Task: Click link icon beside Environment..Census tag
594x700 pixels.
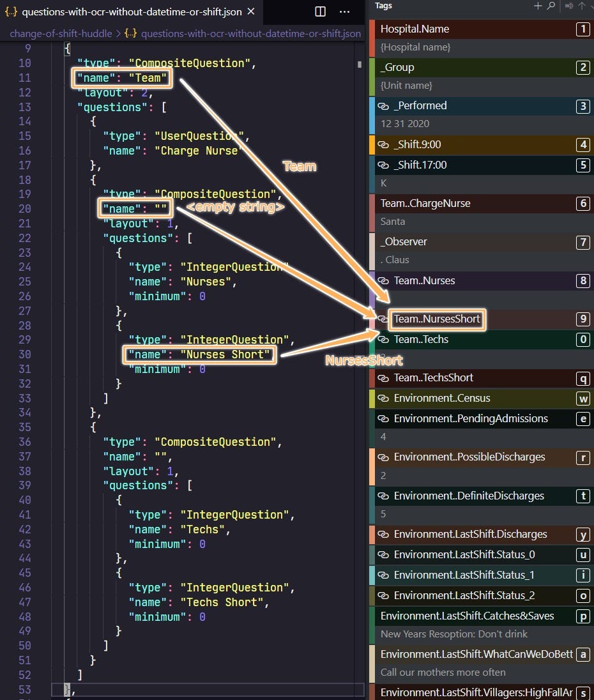Action: 383,399
